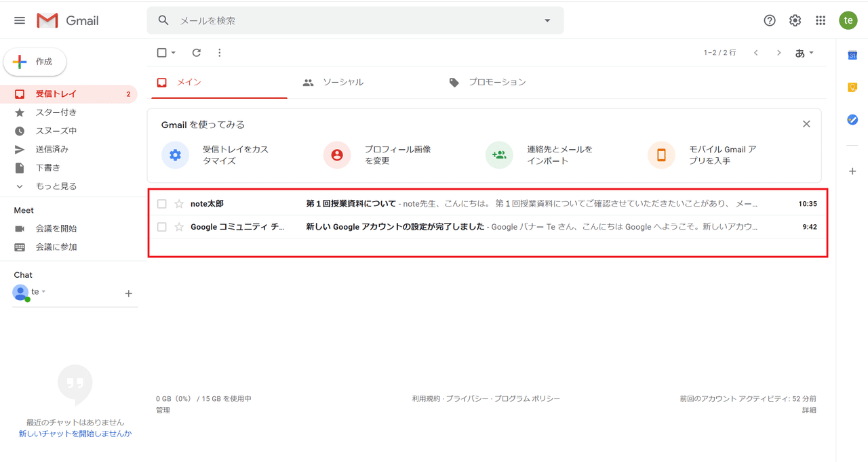
Task: Open the main menu hamburger icon
Action: coord(20,20)
